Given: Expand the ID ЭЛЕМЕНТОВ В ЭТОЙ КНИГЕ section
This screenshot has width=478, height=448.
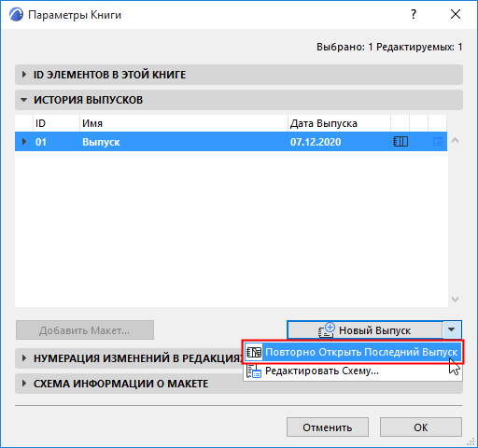Looking at the screenshot, I should [x=239, y=75].
